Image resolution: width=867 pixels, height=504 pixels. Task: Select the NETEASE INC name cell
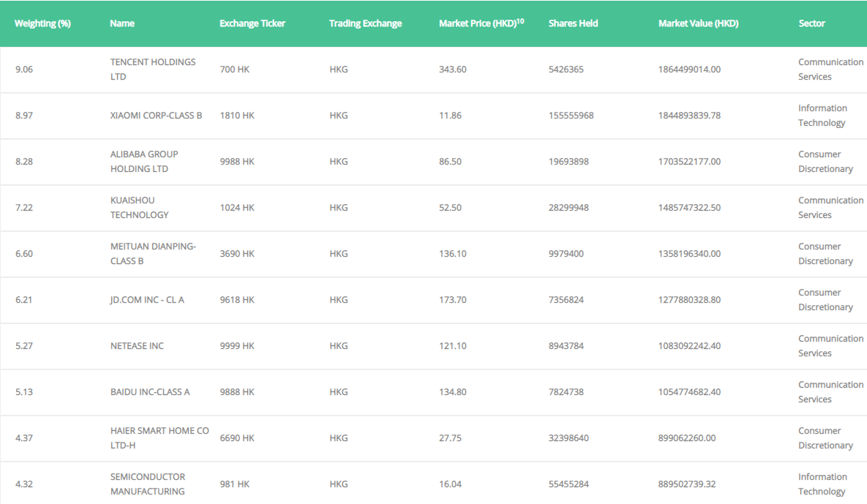click(x=137, y=346)
